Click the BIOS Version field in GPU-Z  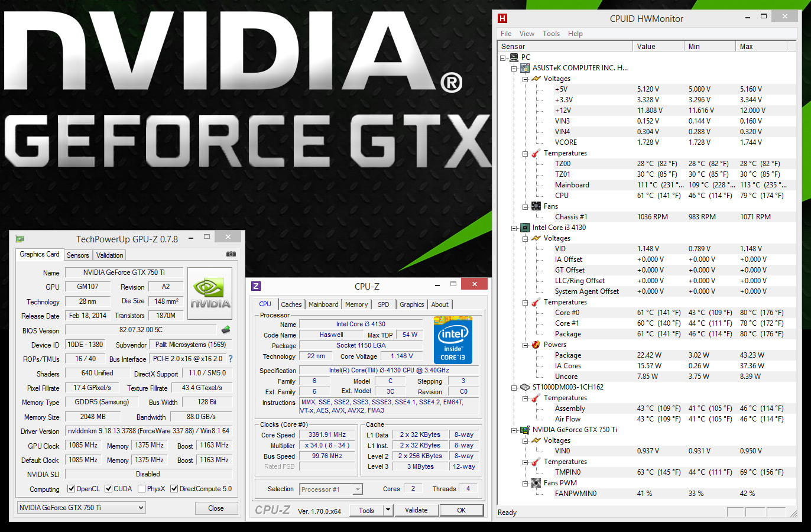[141, 330]
